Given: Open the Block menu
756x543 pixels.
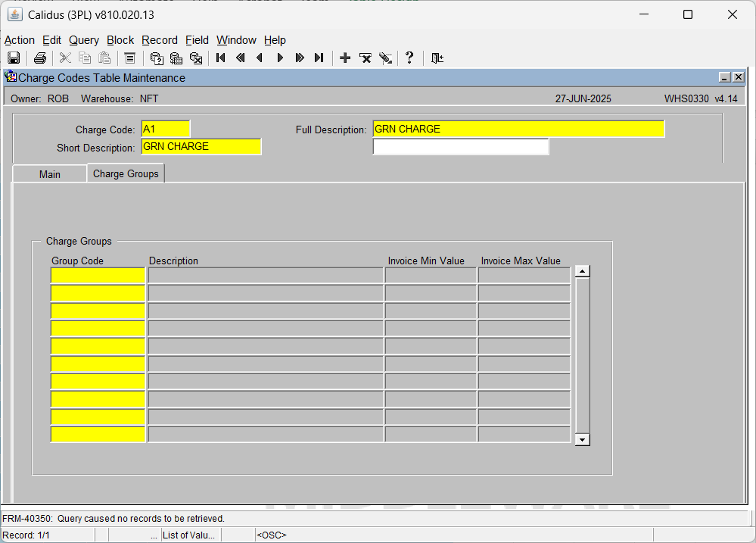Looking at the screenshot, I should 120,40.
